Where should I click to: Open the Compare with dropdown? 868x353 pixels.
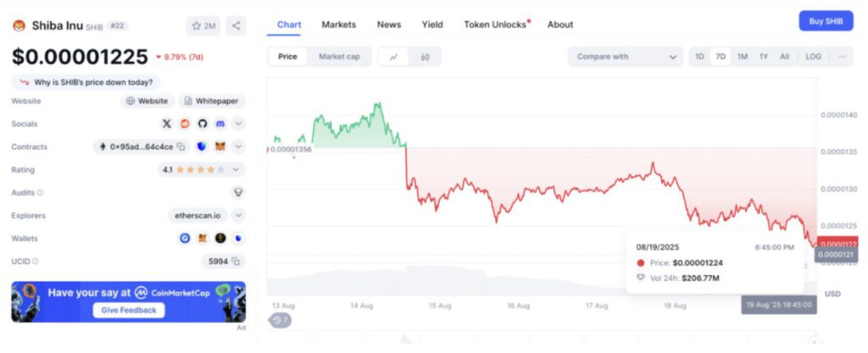click(x=626, y=57)
